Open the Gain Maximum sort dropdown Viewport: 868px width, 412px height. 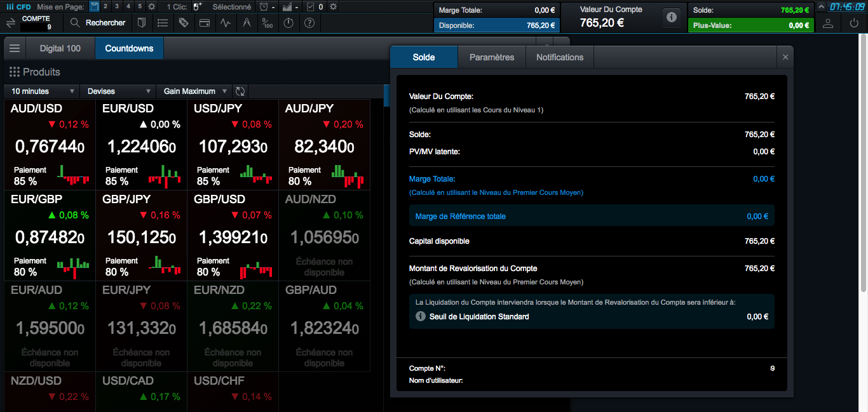(194, 91)
